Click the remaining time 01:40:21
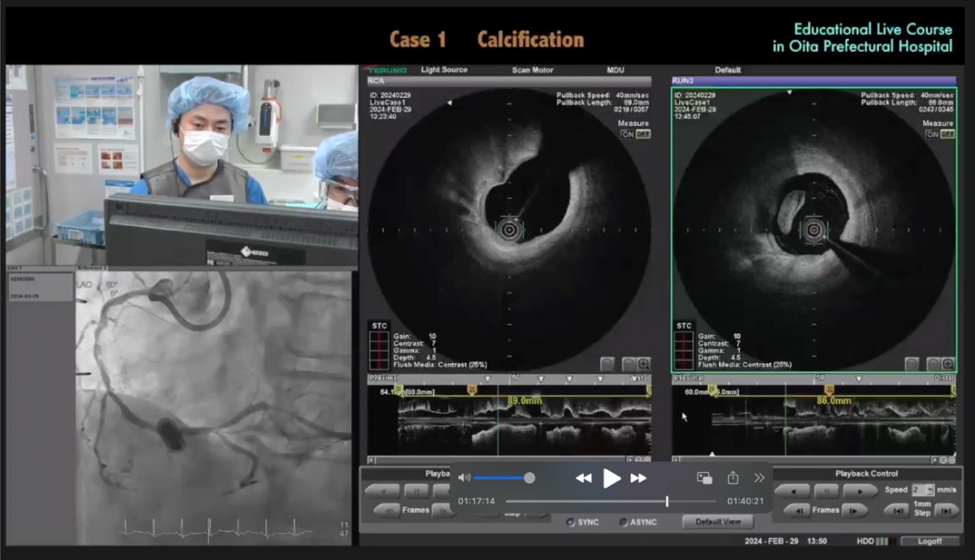The image size is (975, 560). [745, 501]
